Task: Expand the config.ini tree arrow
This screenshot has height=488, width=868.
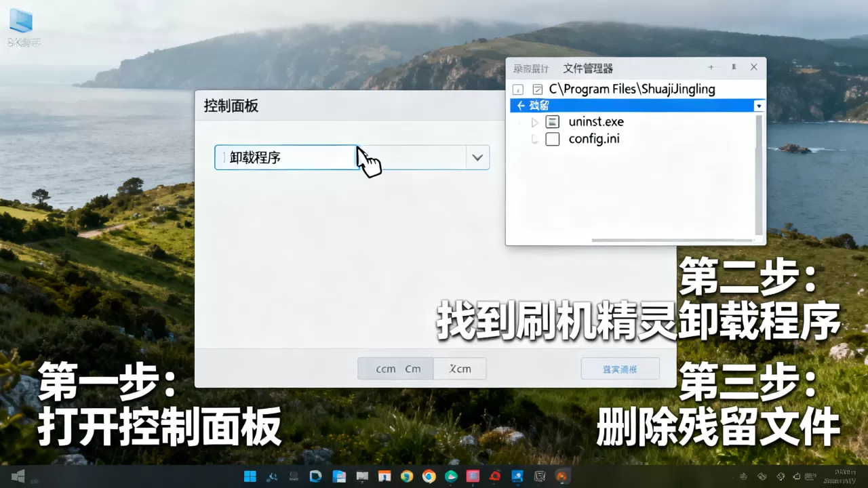Action: pos(534,140)
